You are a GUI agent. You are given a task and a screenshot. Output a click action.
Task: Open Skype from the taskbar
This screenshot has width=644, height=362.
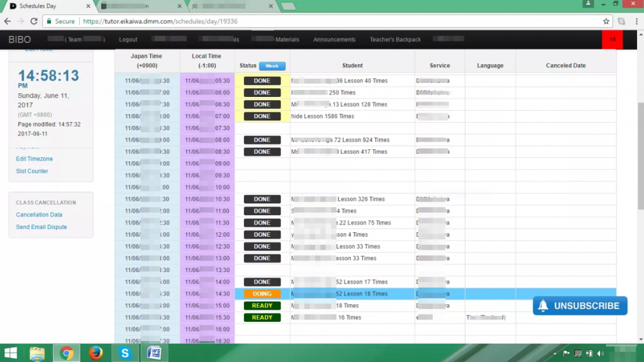(125, 353)
